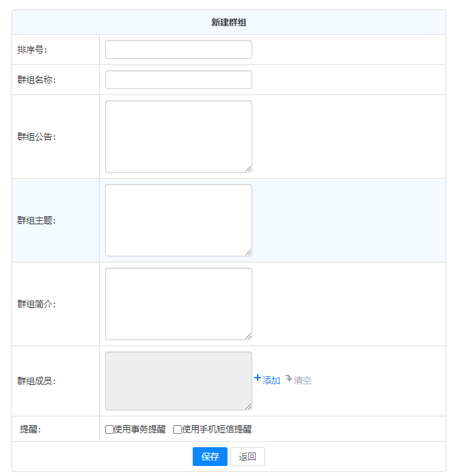Click the 返回 button
The width and height of the screenshot is (449, 476).
(x=248, y=457)
